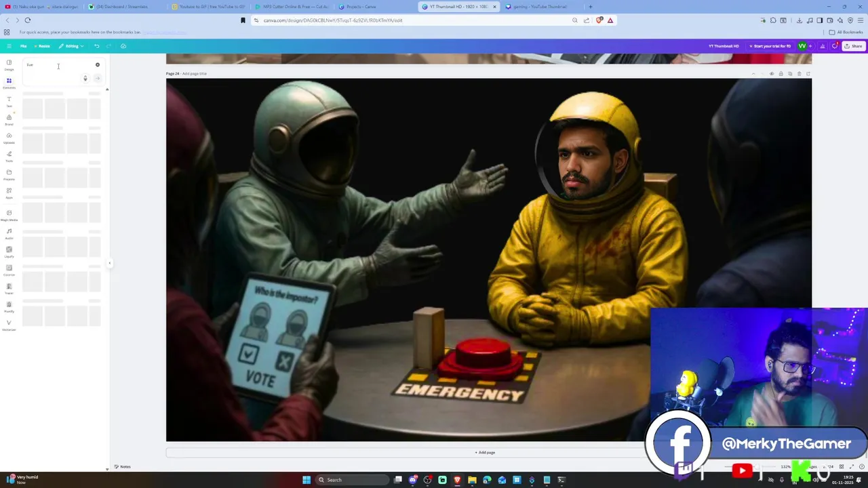Open the Uploads panel
The image size is (868, 488).
[x=9, y=138]
